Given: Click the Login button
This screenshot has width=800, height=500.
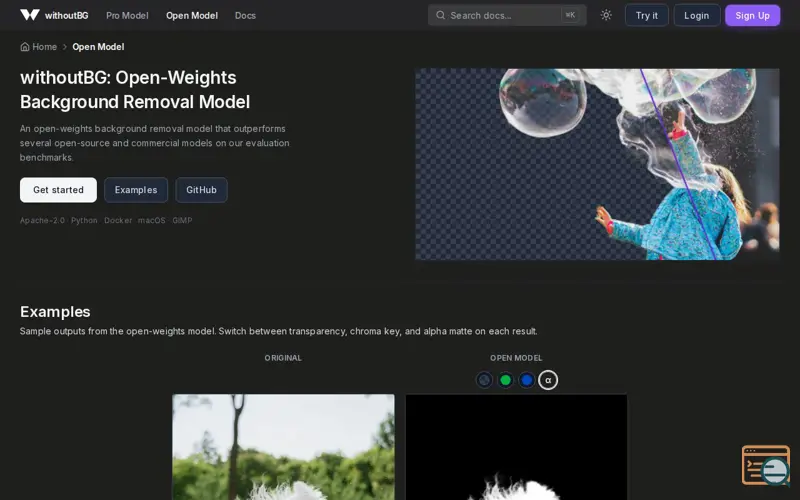Looking at the screenshot, I should tap(696, 15).
